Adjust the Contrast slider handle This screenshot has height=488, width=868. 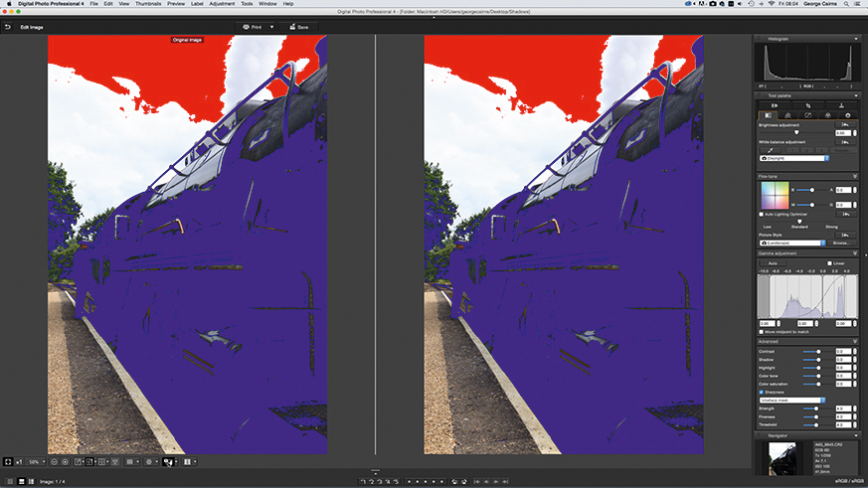[818, 351]
